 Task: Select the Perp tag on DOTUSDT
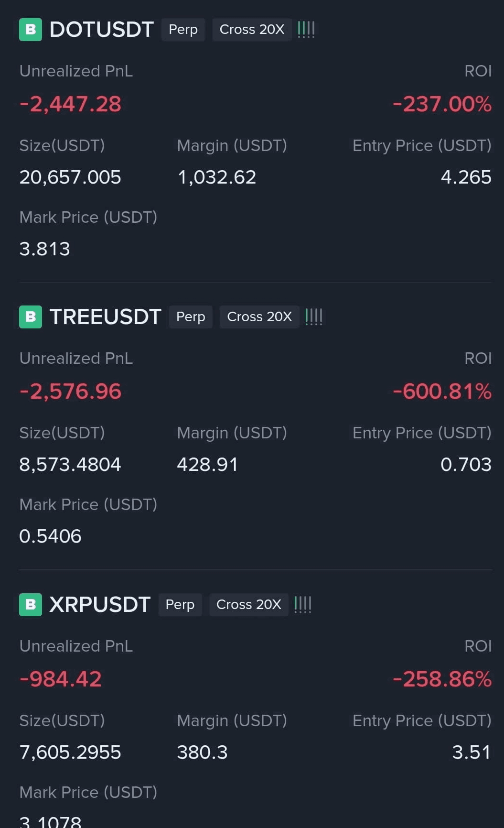183,30
